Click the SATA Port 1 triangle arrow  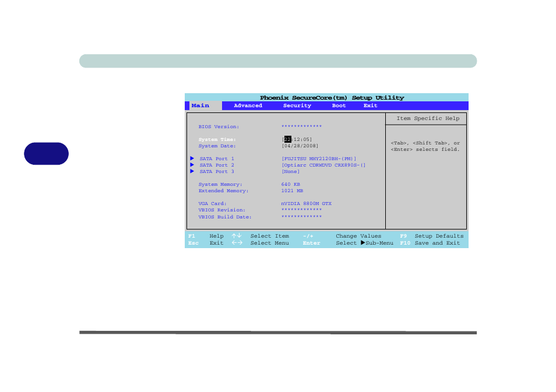[191, 158]
